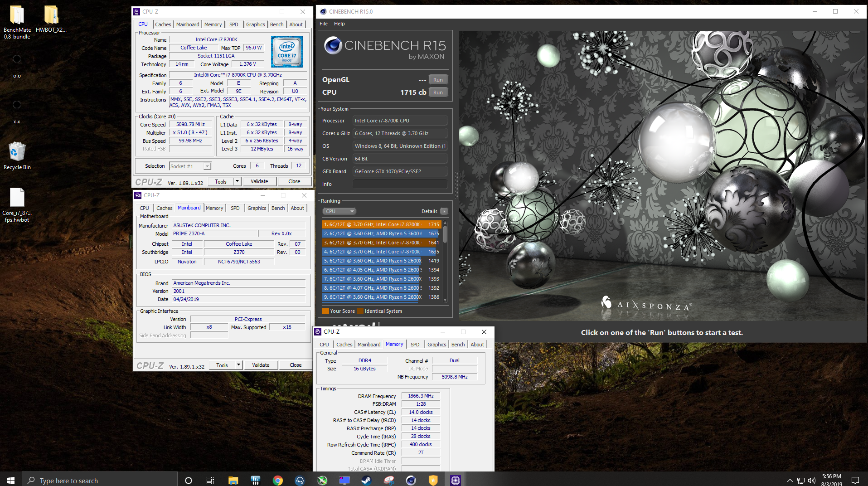The width and height of the screenshot is (868, 486).
Task: Open the Socket #1 selection dropdown
Action: coord(190,166)
